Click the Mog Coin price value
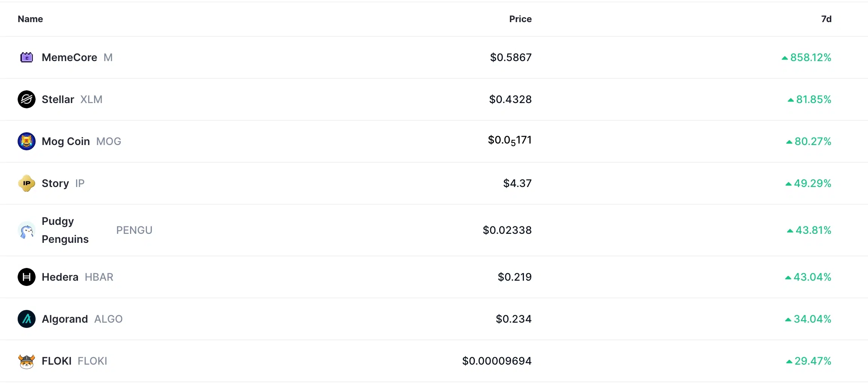This screenshot has width=868, height=383. coord(510,141)
